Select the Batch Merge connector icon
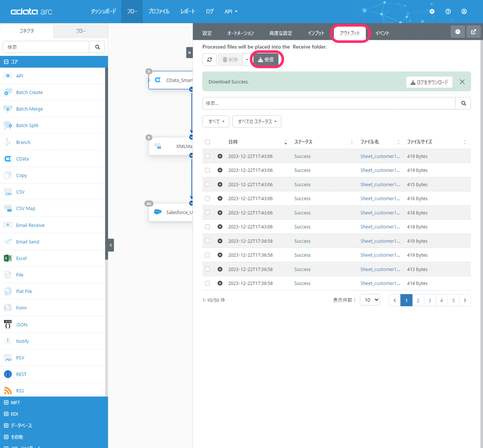 (x=8, y=109)
